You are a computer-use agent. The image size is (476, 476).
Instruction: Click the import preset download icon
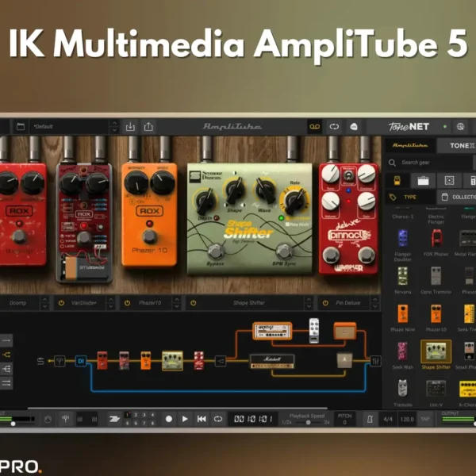point(130,127)
